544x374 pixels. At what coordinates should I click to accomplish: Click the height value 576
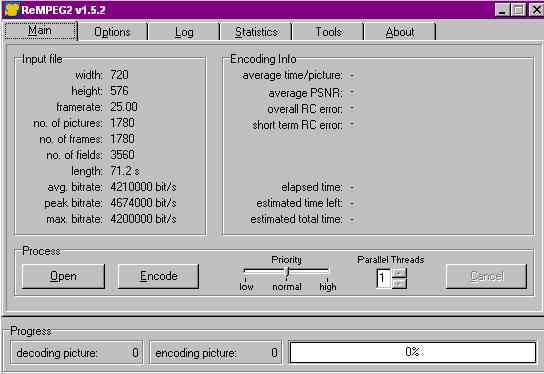coord(119,91)
